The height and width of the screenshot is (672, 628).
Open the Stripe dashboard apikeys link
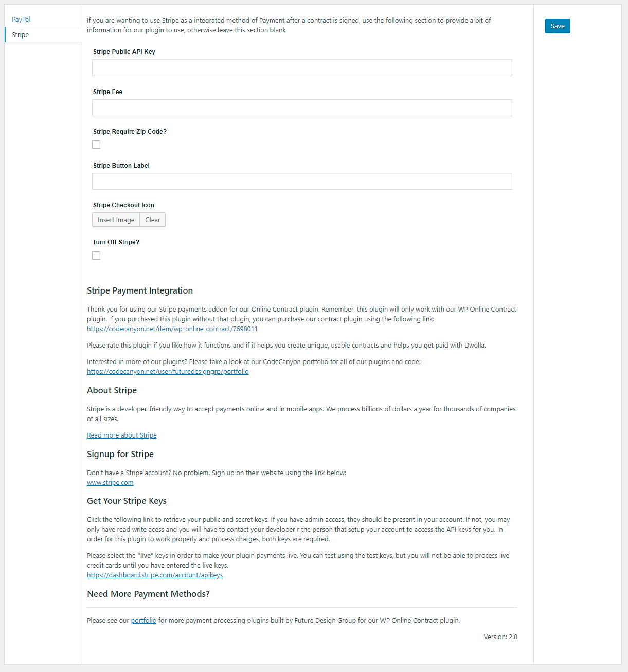click(x=155, y=575)
